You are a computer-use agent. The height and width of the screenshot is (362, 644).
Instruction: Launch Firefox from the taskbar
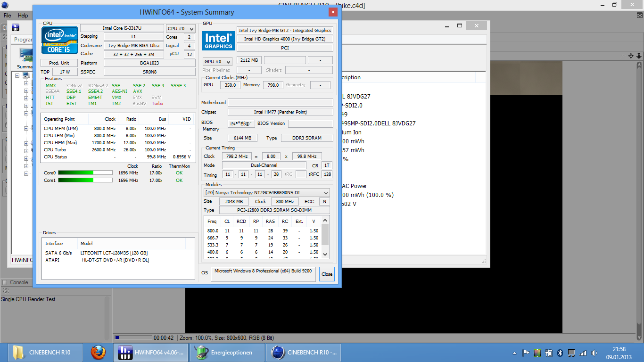pos(98,352)
